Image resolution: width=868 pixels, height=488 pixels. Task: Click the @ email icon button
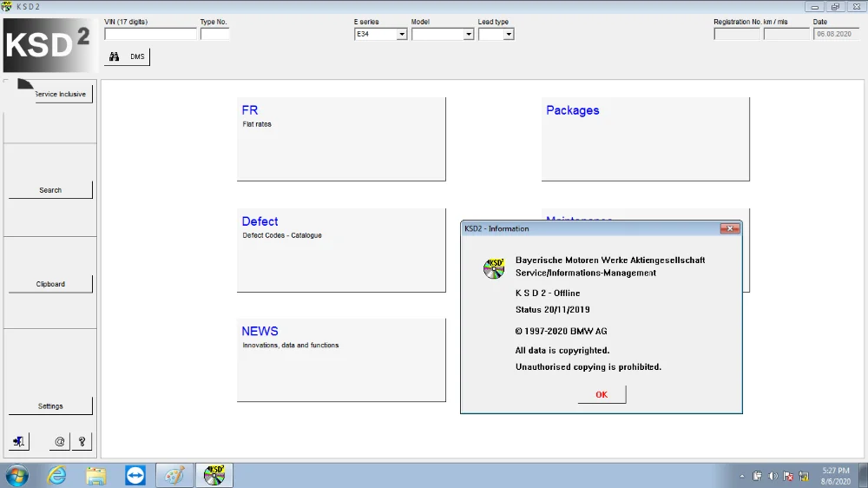coord(59,441)
